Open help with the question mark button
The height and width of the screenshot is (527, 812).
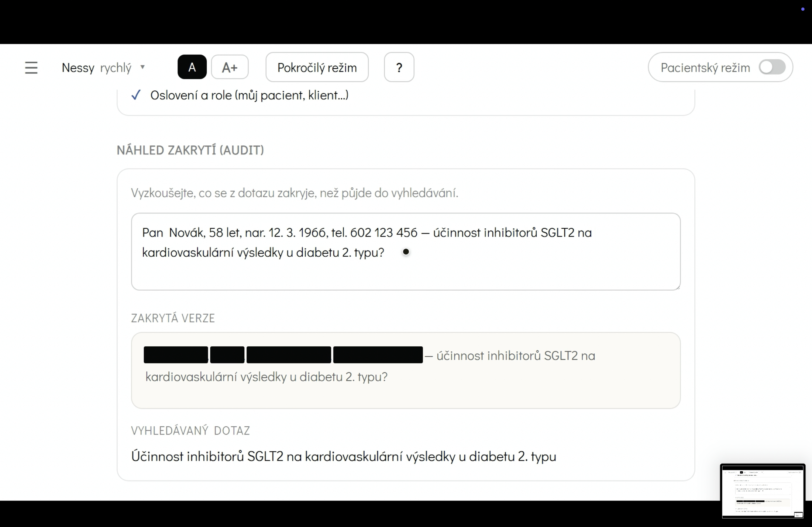click(399, 67)
